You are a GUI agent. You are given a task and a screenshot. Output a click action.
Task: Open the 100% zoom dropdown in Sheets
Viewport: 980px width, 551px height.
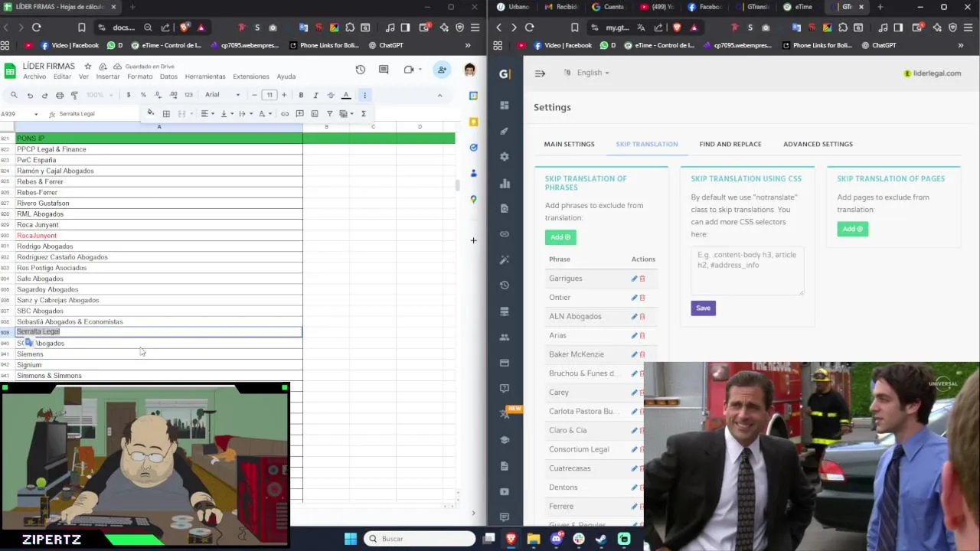pyautogui.click(x=100, y=95)
